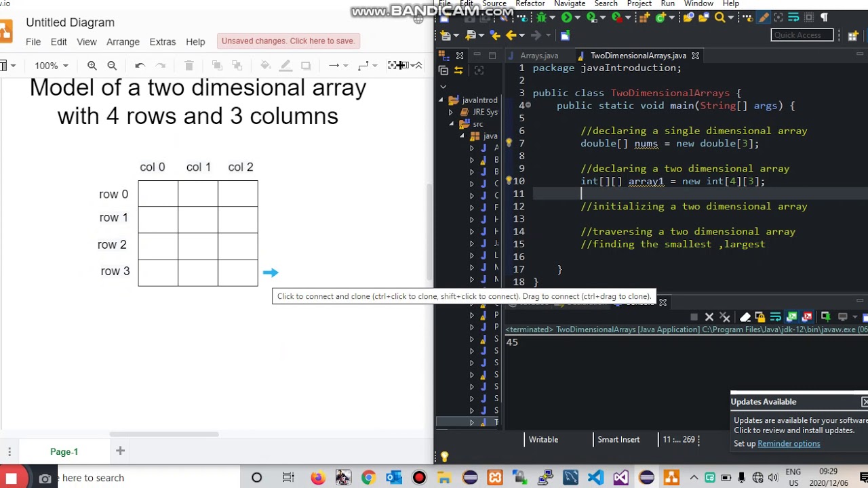Screen dimensions: 868x488
Task: Toggle Link with Editor in Package Explorer
Action: [458, 70]
